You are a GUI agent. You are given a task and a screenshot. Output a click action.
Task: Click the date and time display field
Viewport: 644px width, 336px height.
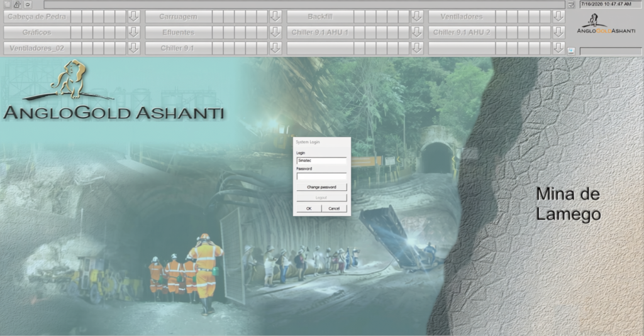610,4
